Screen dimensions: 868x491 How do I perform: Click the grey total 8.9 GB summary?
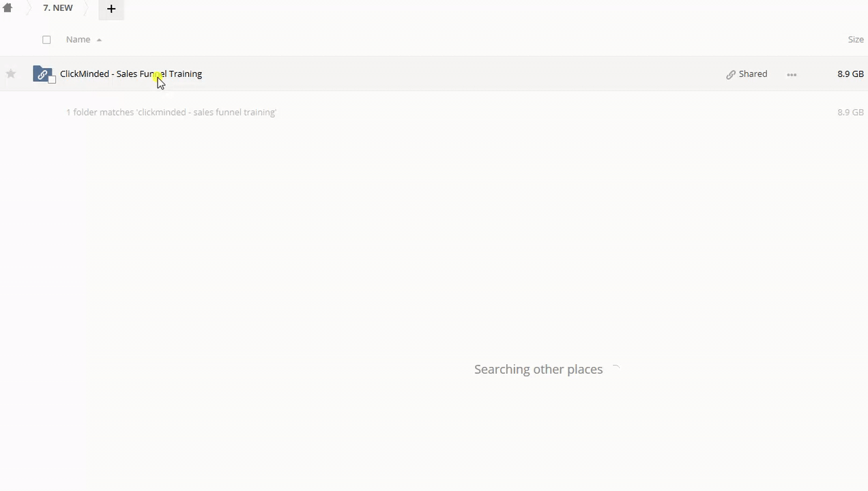(850, 112)
